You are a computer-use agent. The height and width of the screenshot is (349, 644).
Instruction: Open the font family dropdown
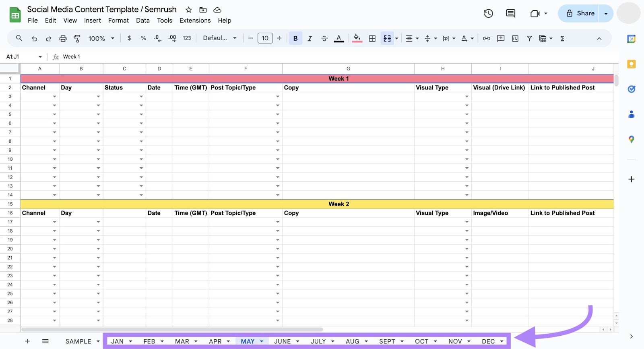219,38
